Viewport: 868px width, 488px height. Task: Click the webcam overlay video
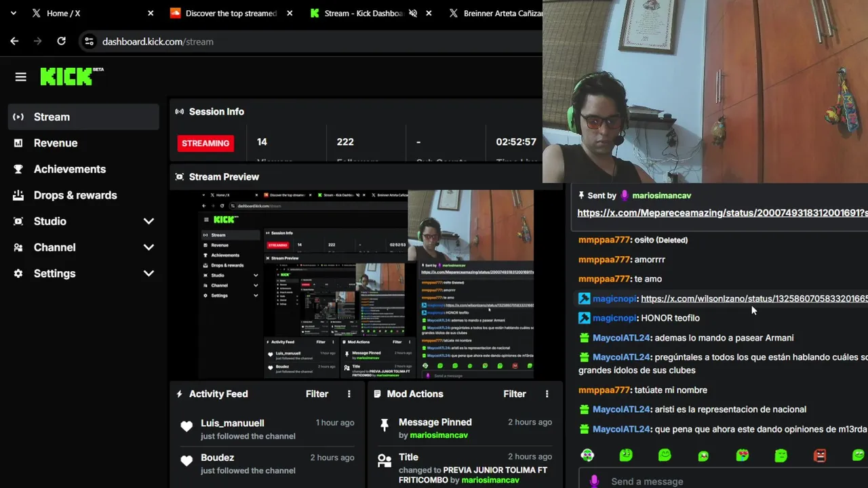click(705, 91)
